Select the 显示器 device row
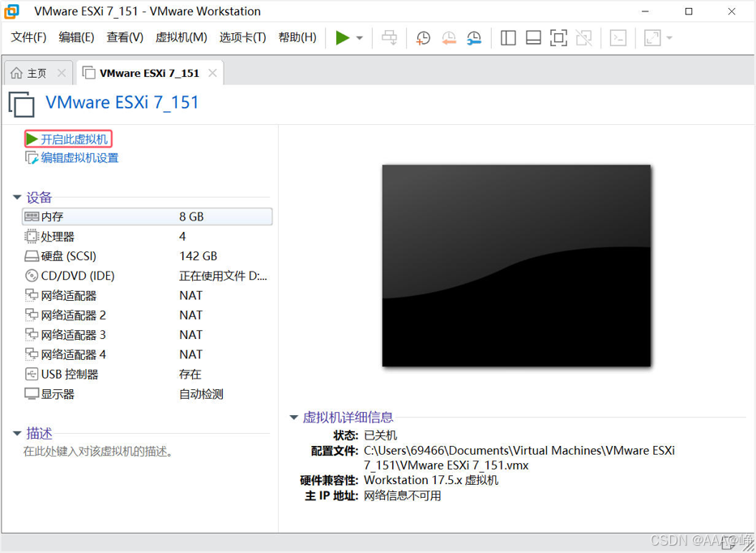 click(x=147, y=394)
